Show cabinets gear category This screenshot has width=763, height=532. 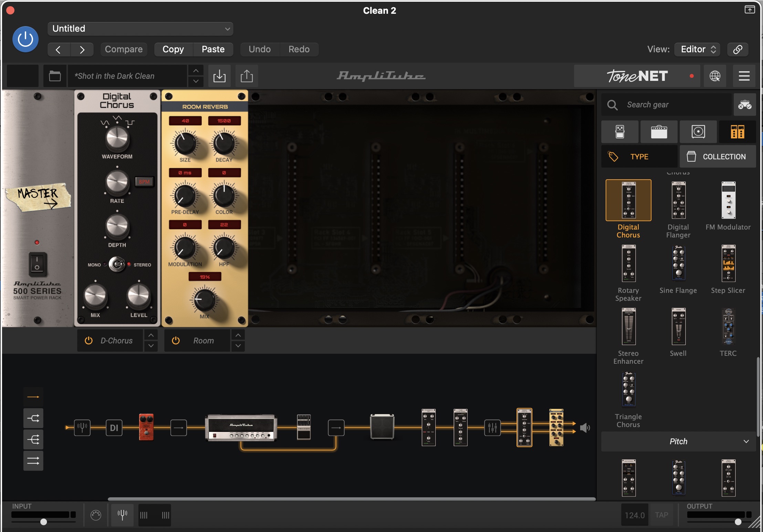point(698,132)
